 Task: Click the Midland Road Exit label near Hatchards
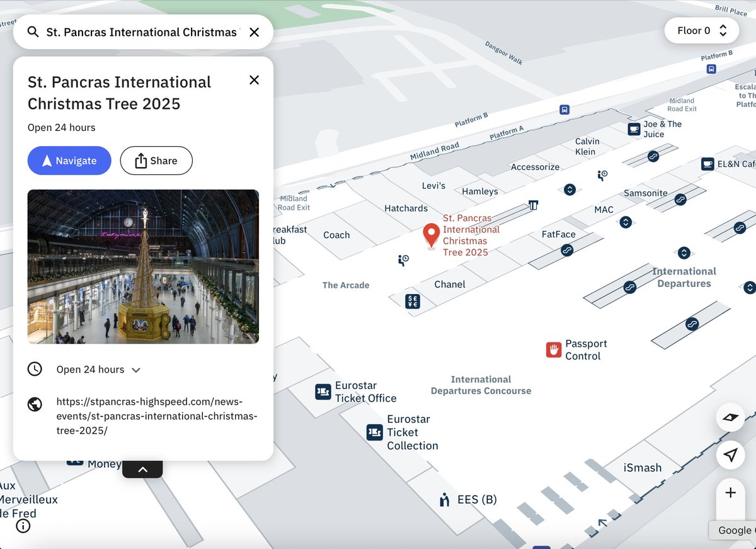(x=294, y=203)
